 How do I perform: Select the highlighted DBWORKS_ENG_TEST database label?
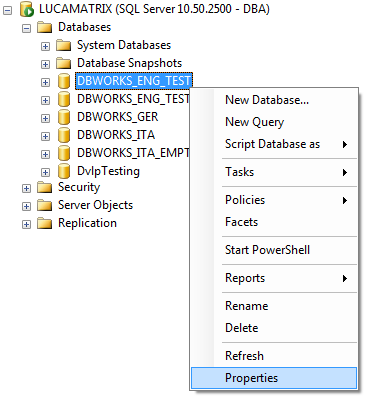coord(134,81)
